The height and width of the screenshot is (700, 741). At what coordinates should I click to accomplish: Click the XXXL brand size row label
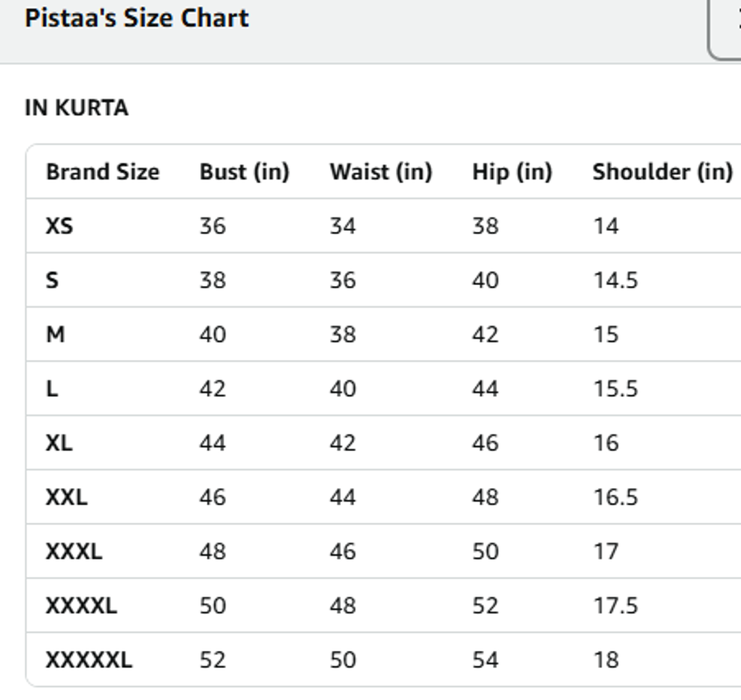pos(74,552)
